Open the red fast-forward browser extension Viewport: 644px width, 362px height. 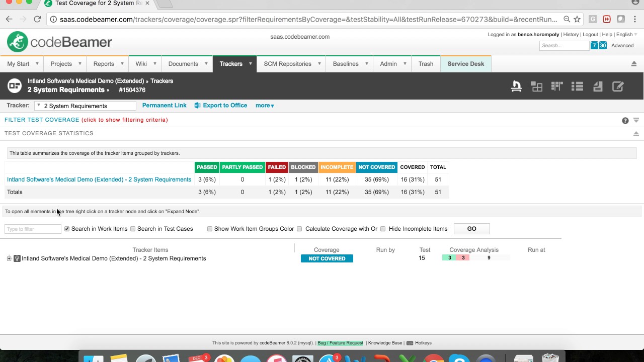point(607,19)
